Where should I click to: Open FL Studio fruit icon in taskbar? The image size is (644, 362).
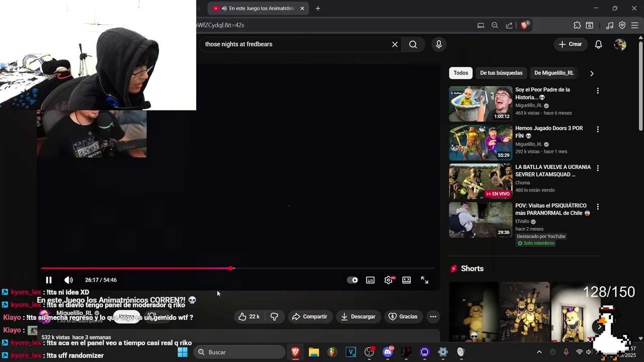click(x=332, y=352)
